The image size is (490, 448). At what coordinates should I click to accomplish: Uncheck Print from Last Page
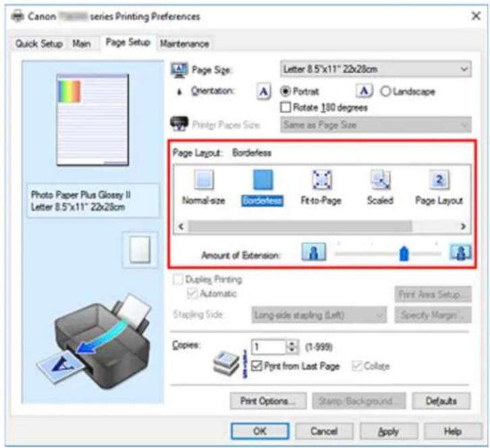(256, 366)
